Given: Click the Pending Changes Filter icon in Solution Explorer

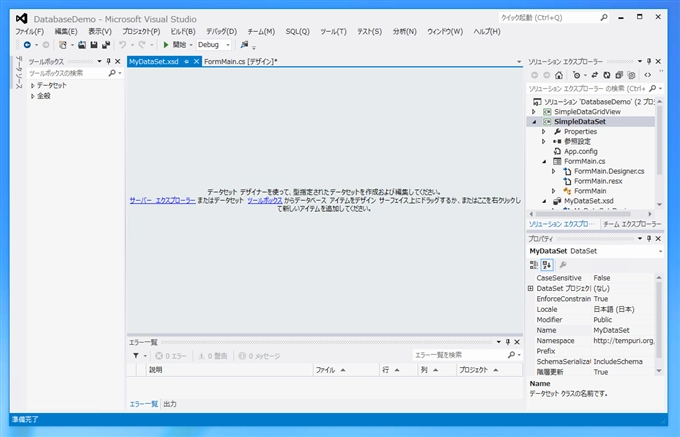Looking at the screenshot, I should point(576,75).
